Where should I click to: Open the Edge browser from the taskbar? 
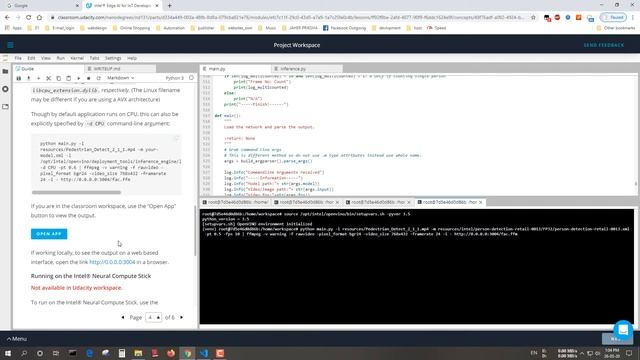[x=89, y=353]
